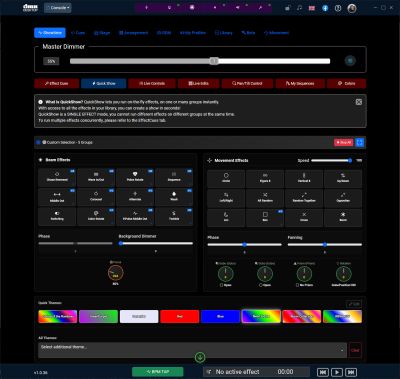Viewport: 400px width, 379px height.
Task: Select the Random Together movement effect
Action: [304, 198]
